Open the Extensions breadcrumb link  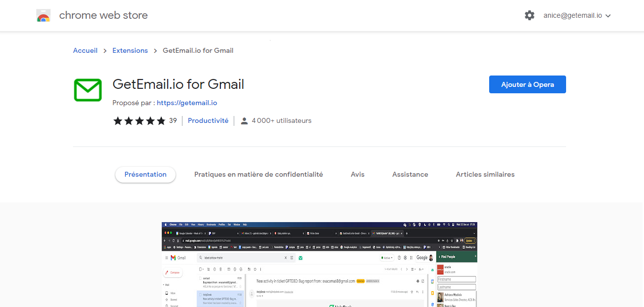130,50
